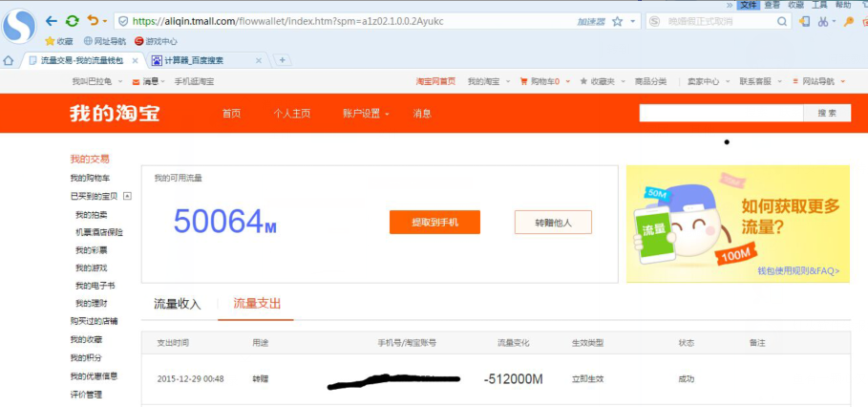Open a new tab with plus button
Viewport: 868px width, 407px height.
tap(282, 60)
